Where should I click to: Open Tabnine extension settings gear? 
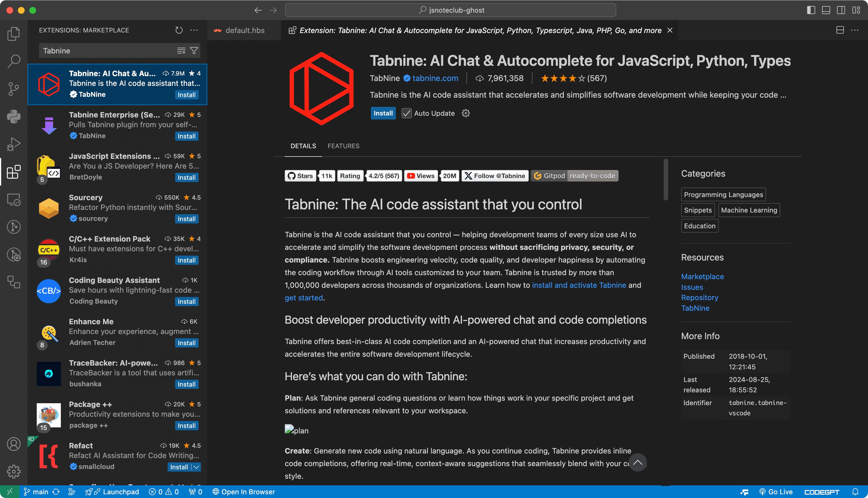pyautogui.click(x=466, y=113)
